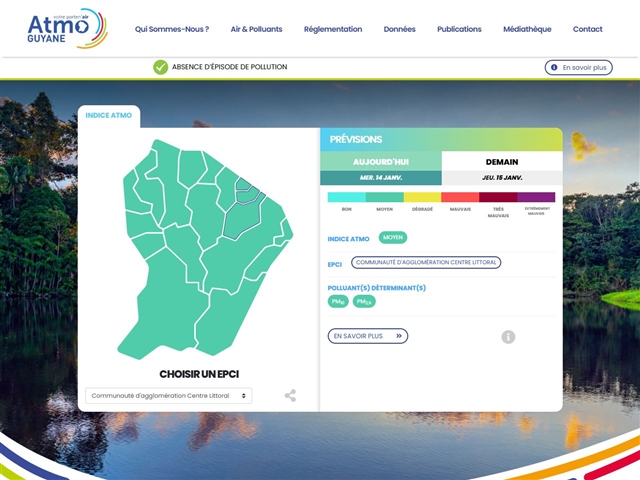Open the Réglementation menu
This screenshot has width=640, height=480.
(x=333, y=29)
